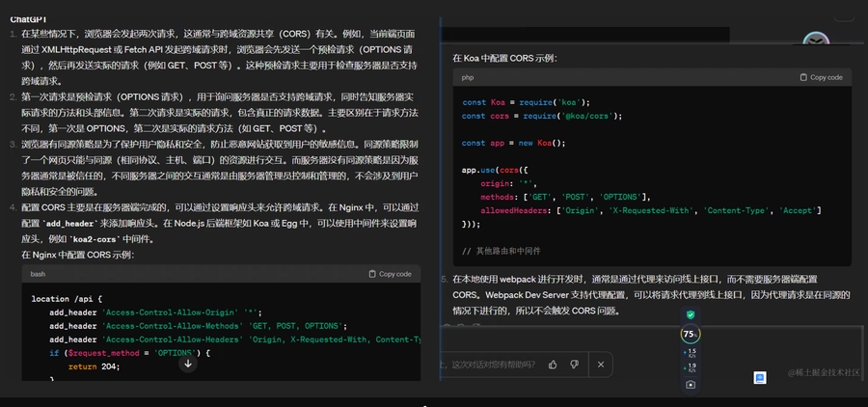Click the 75% usage circle indicator
The height and width of the screenshot is (407, 868).
pyautogui.click(x=690, y=335)
